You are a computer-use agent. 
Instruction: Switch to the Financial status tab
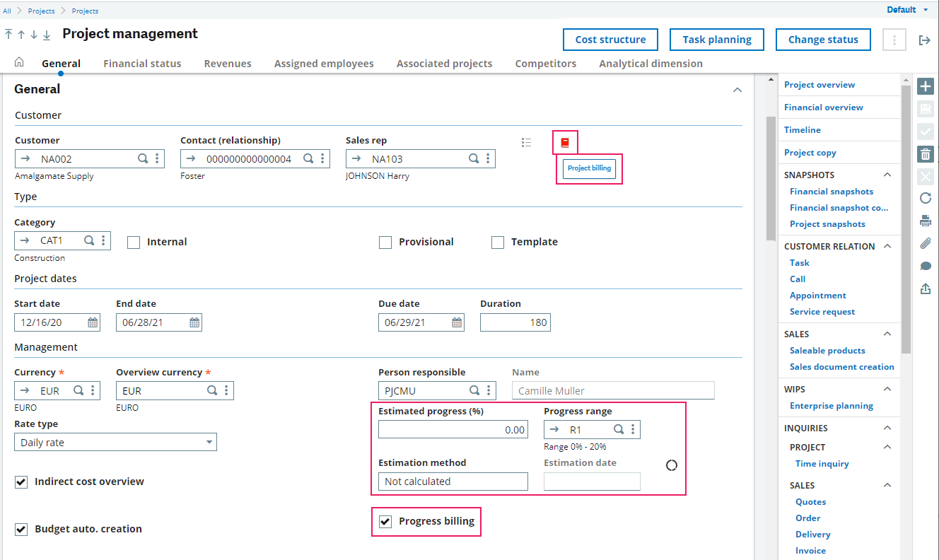click(141, 63)
